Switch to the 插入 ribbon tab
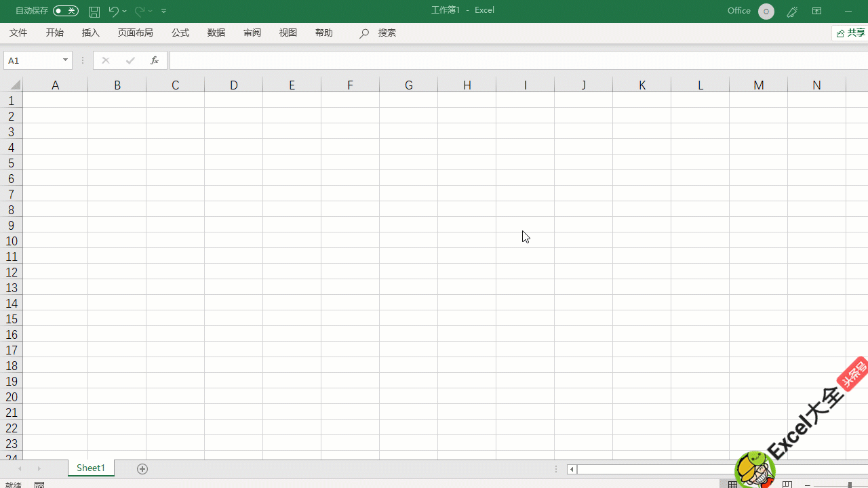Screen dimensions: 868x488 91,33
